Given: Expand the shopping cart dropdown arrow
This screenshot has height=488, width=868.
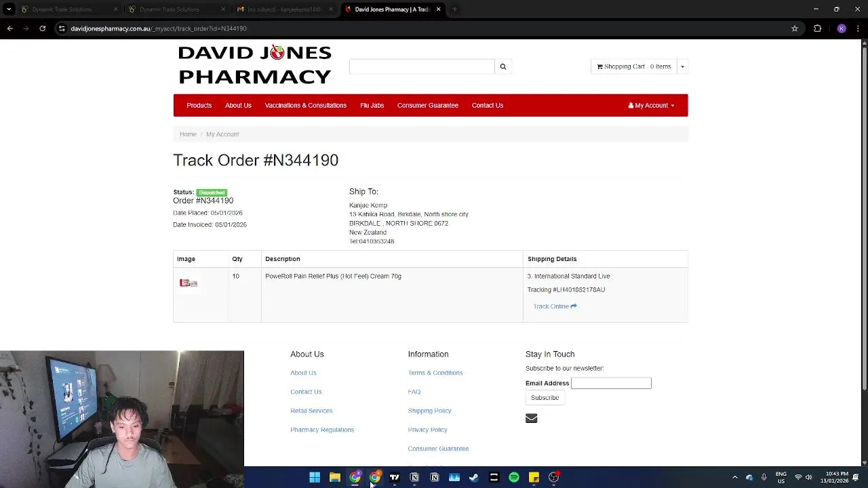Looking at the screenshot, I should coord(682,66).
